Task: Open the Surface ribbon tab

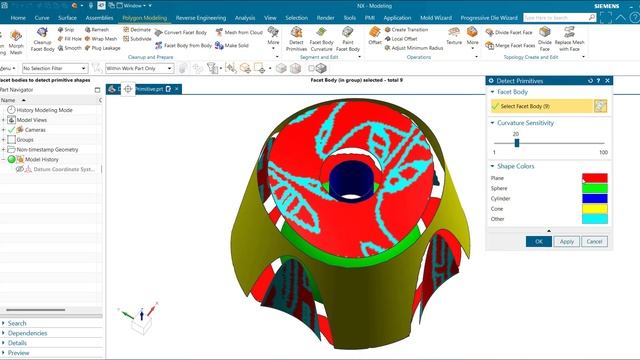Action: [67, 18]
